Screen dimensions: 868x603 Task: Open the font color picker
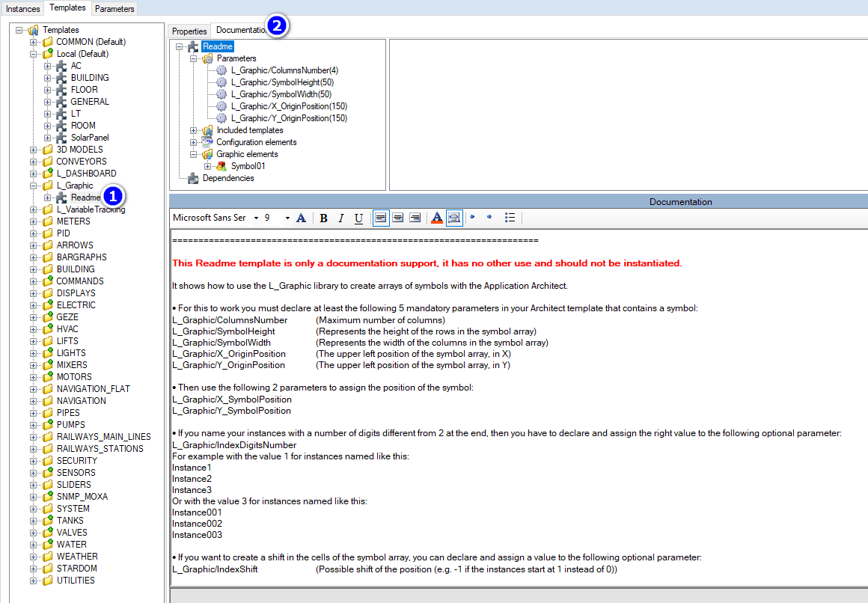(x=437, y=218)
